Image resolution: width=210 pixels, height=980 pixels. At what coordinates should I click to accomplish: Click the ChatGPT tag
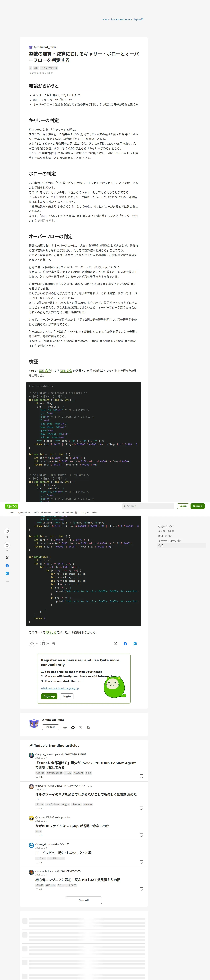click(x=77, y=805)
